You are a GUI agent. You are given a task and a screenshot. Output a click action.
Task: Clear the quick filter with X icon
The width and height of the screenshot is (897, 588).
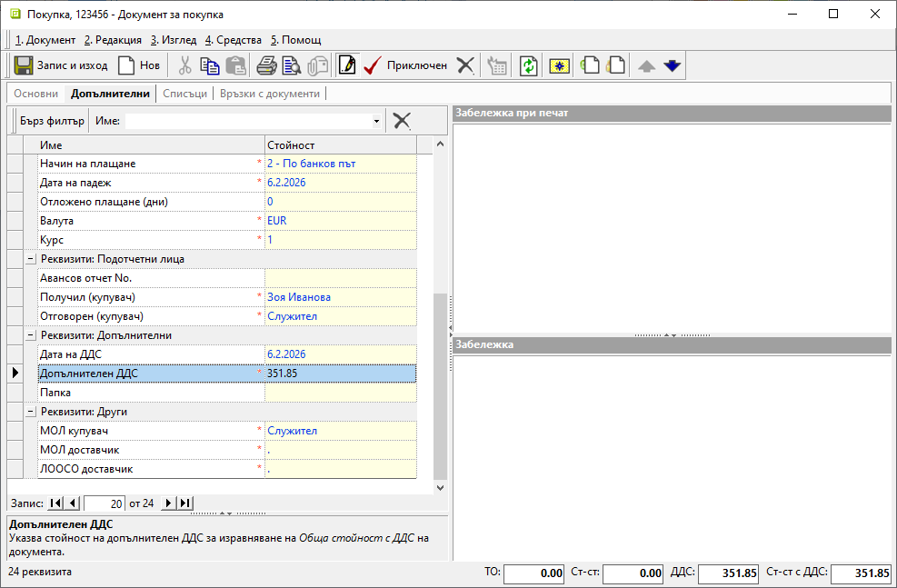[402, 121]
